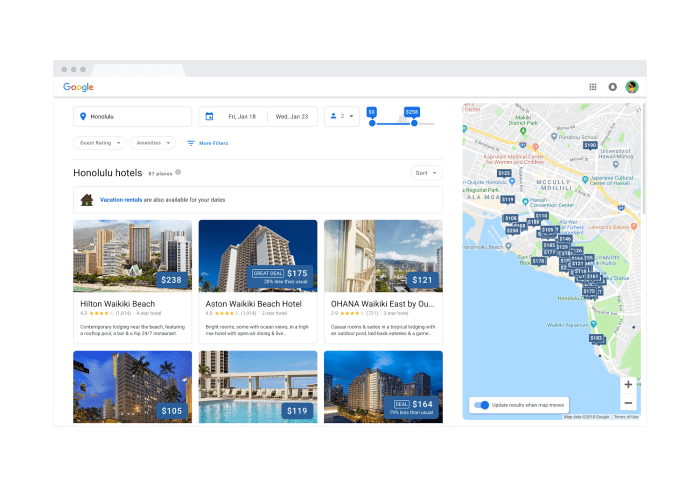Viewport: 700px width, 487px height.
Task: Click the Leonard's Bakery map pin
Action: 633,227
